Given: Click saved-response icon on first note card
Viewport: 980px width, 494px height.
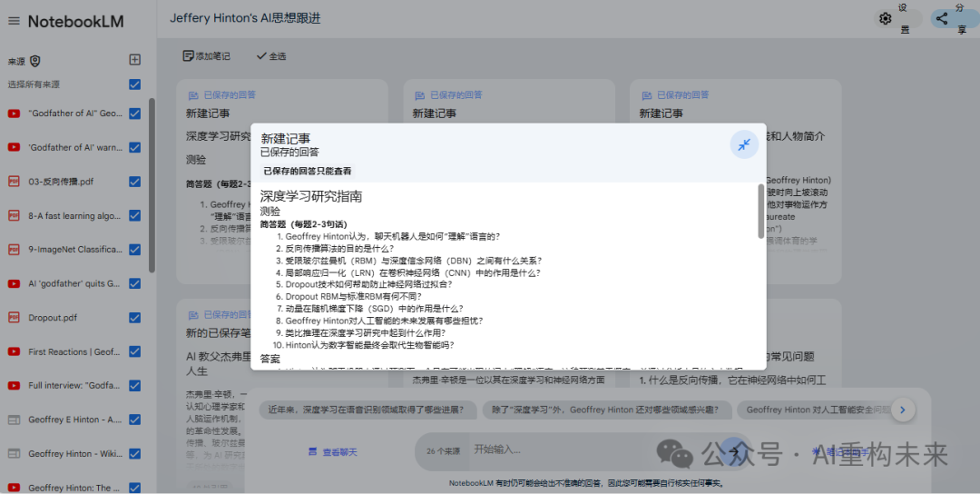Looking at the screenshot, I should (194, 95).
